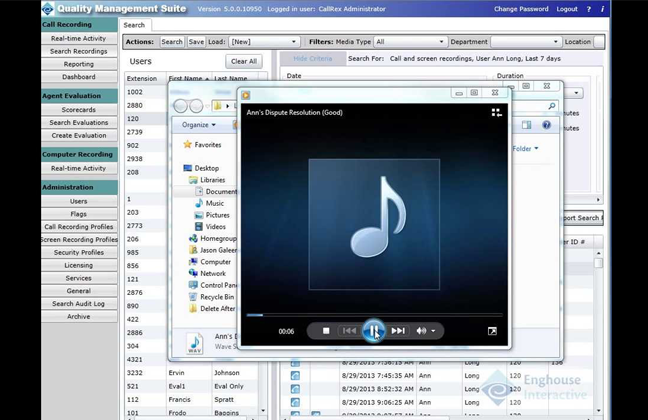Toggle Explorer preview pane icon

click(x=526, y=125)
